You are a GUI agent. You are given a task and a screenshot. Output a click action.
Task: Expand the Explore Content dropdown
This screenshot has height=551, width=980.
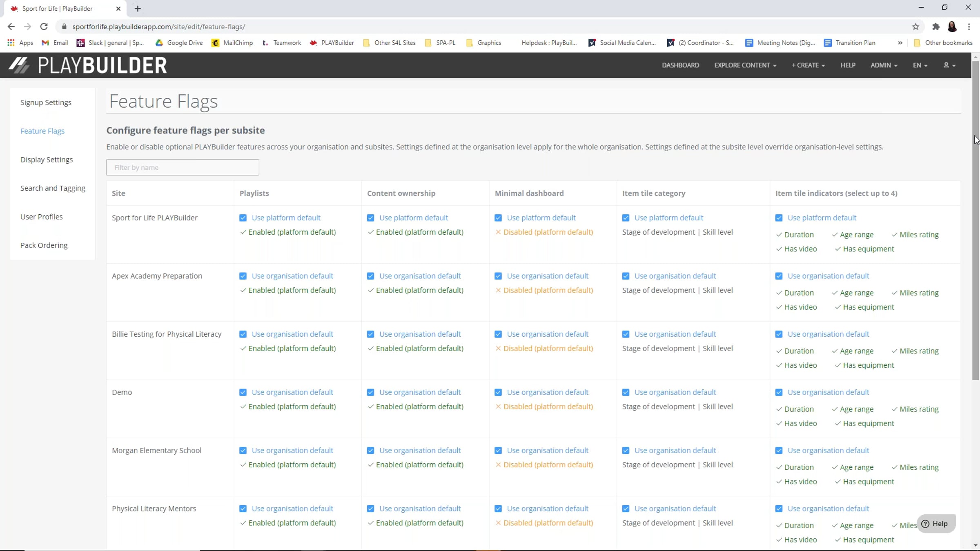click(x=745, y=65)
